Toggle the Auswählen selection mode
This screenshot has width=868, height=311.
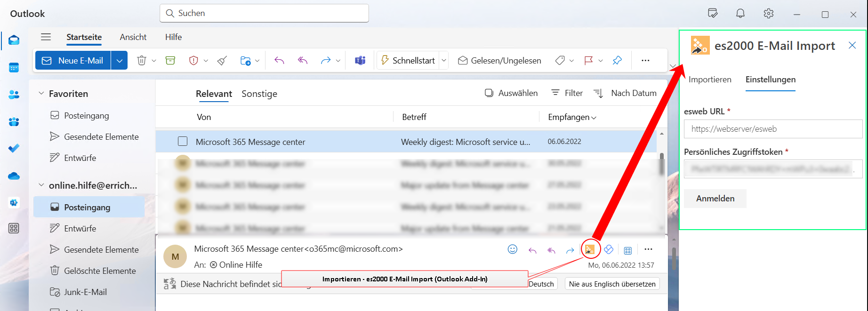click(x=511, y=93)
